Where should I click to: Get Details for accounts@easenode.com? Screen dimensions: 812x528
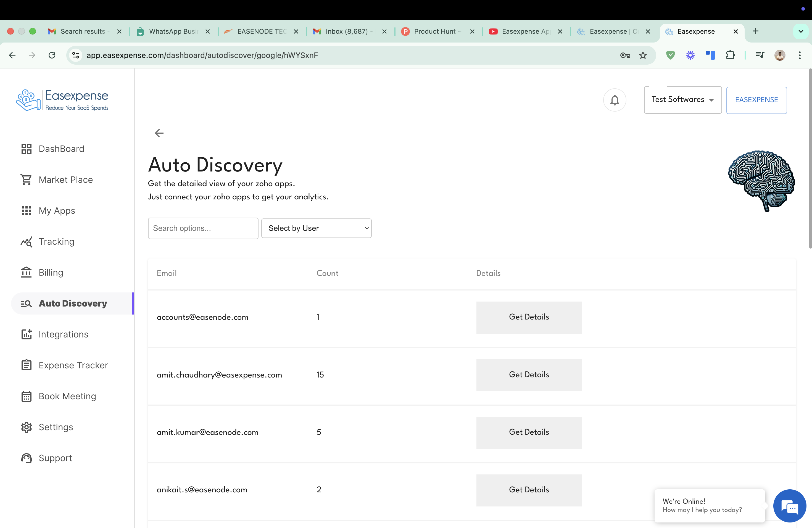pos(529,317)
